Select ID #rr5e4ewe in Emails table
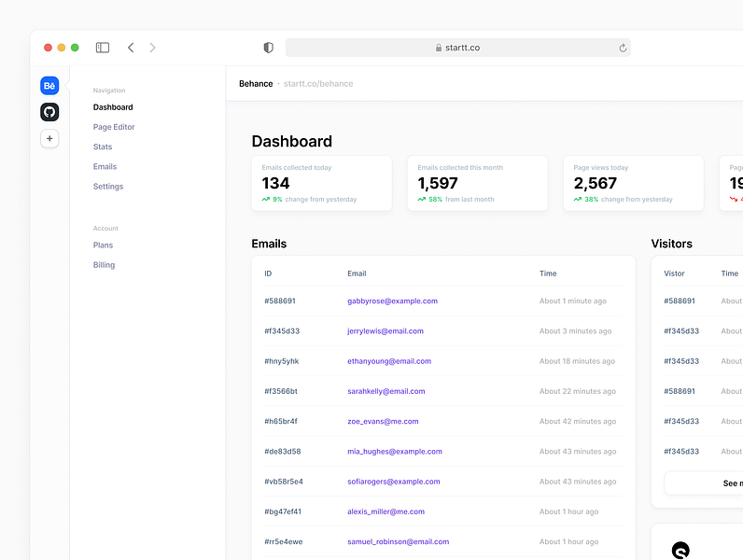 (284, 541)
